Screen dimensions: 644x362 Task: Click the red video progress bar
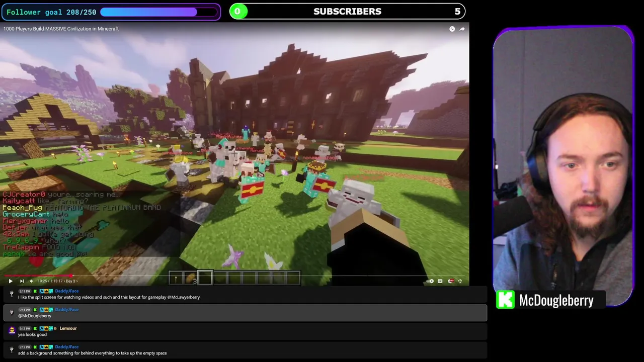(x=38, y=276)
